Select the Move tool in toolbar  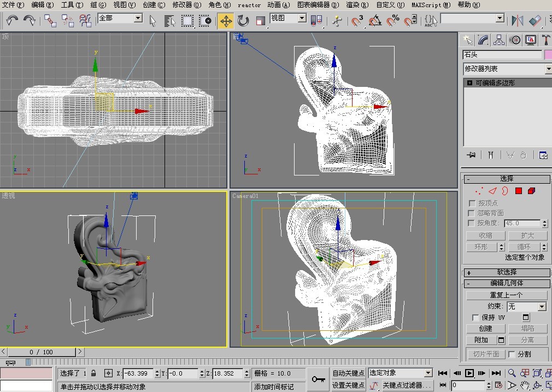click(226, 21)
